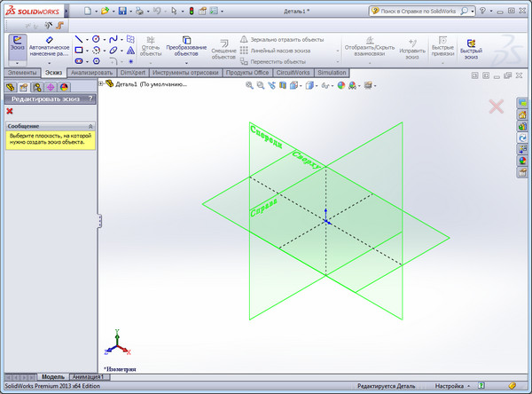532x394 pixels.
Task: Select the Rectangle sketch tool
Action: 79,51
